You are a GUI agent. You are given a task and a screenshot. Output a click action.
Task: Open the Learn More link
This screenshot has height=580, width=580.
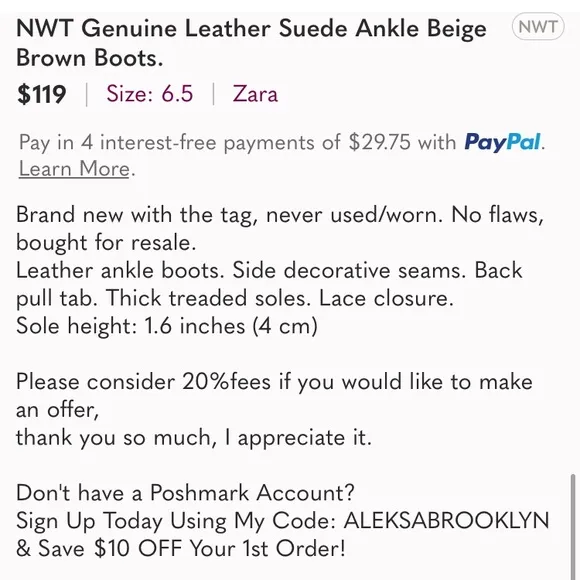[x=74, y=169]
